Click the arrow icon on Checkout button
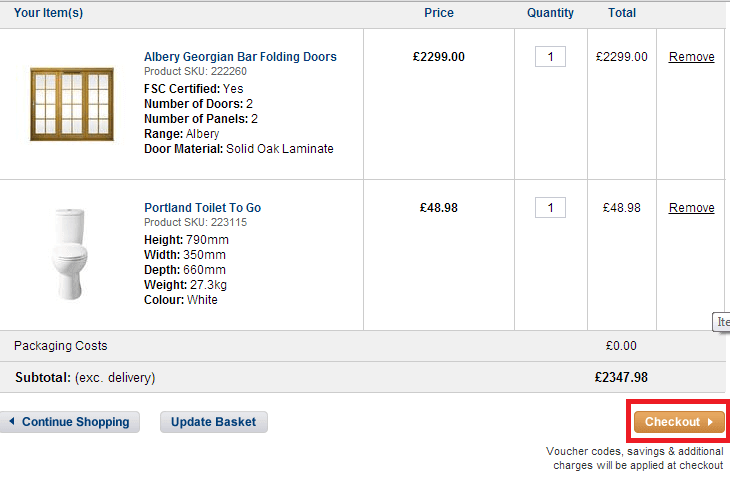 pos(710,422)
